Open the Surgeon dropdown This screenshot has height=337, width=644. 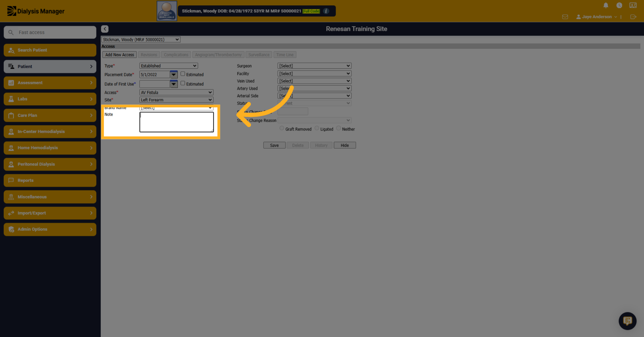coord(314,66)
